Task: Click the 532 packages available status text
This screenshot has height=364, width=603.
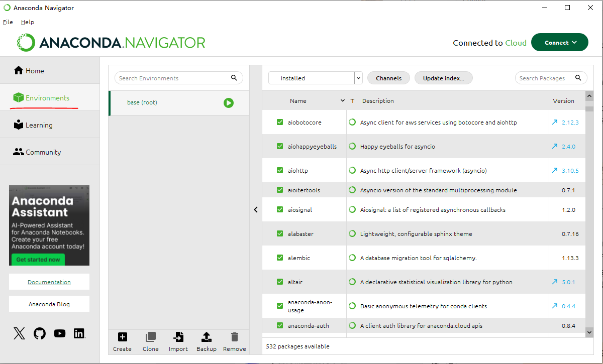Action: coord(297,346)
